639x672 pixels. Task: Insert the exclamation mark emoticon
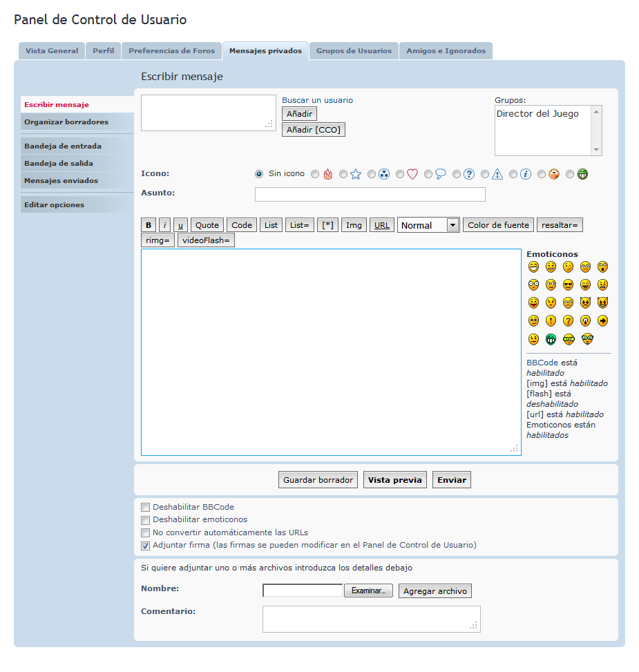tap(551, 320)
